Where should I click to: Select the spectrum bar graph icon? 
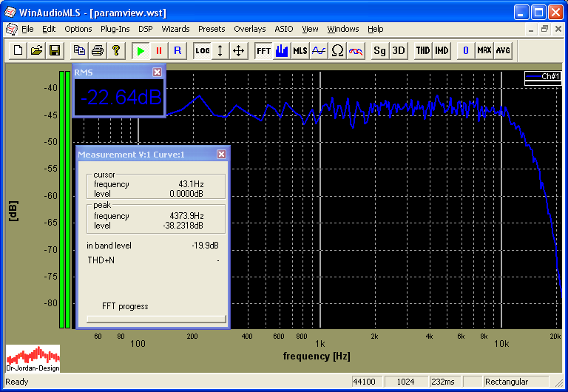[x=282, y=50]
